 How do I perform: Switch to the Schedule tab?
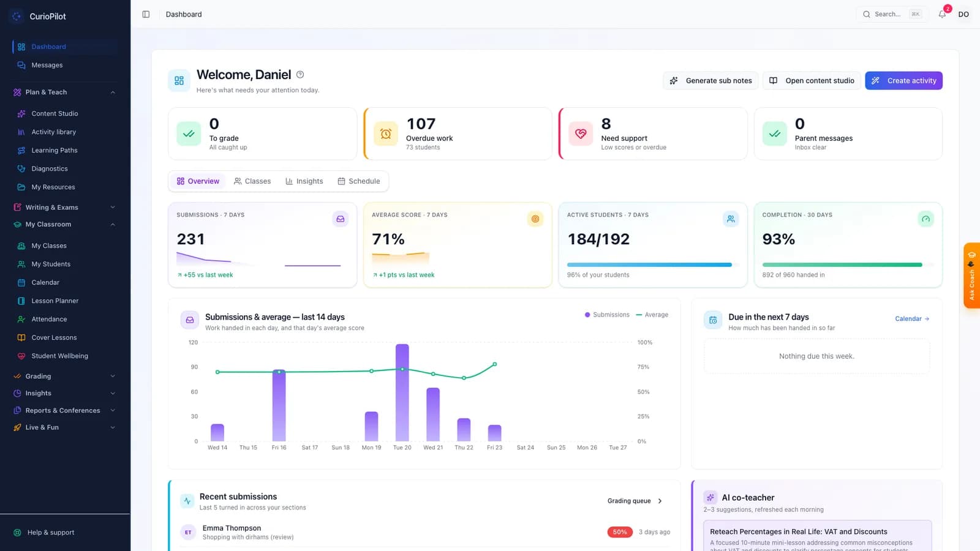click(x=359, y=181)
